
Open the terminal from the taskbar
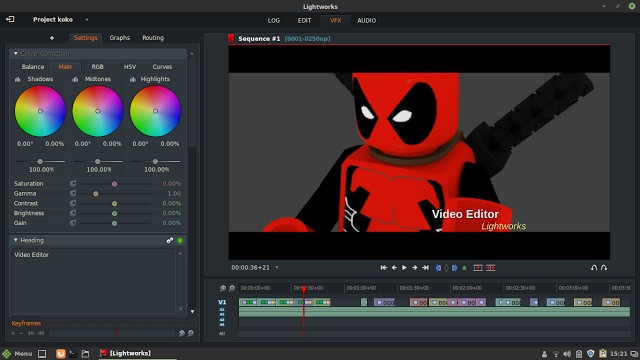pos(73,353)
